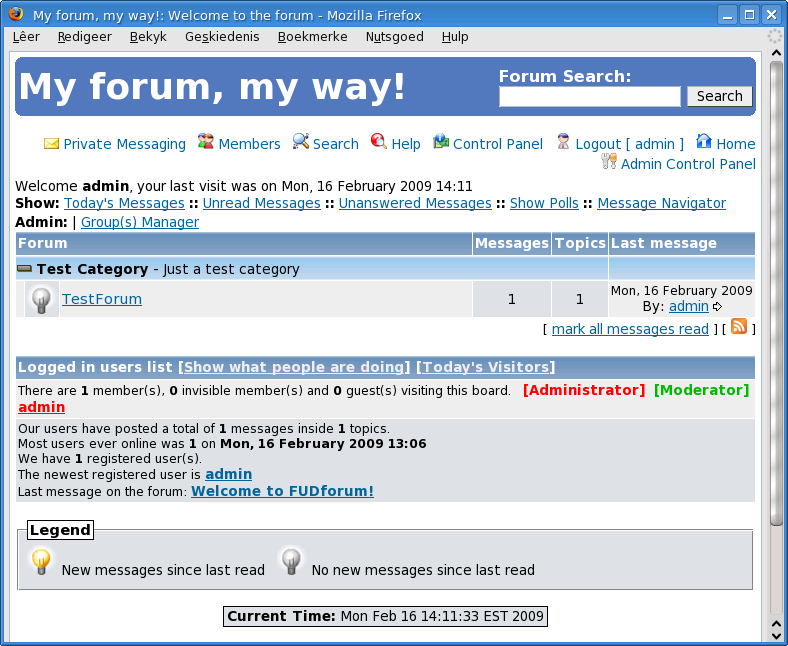Open the TestForum link
The image size is (788, 646).
[x=102, y=299]
